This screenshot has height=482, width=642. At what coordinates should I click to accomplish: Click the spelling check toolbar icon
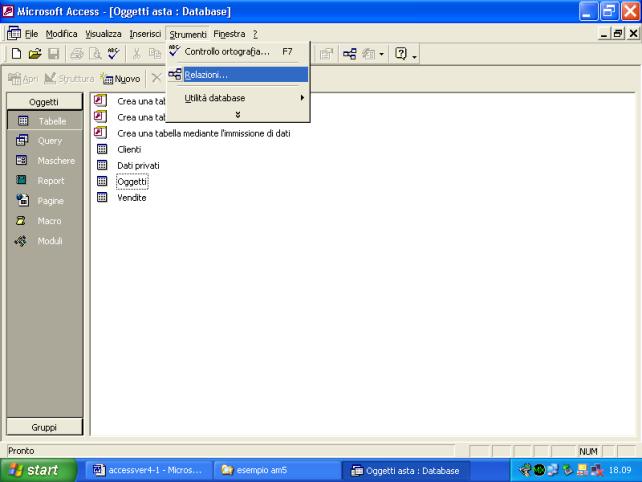pos(113,54)
